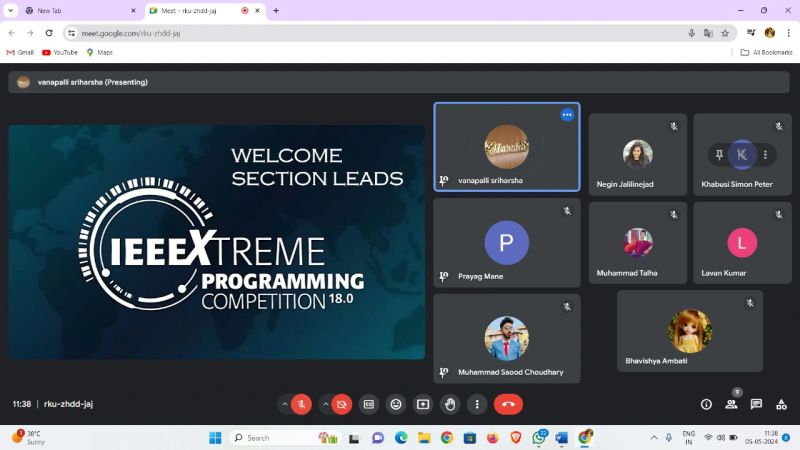Select Bhavishya Ambati participant tile
Viewport: 800px width, 450px height.
tap(690, 331)
